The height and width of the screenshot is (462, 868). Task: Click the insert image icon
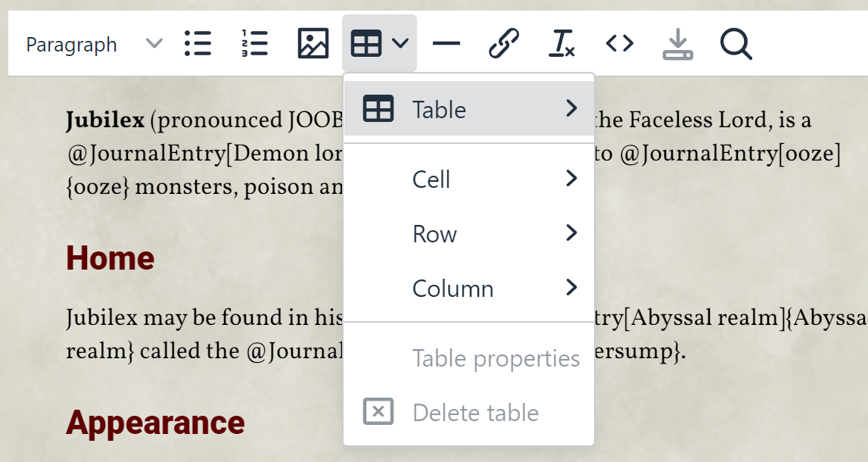click(312, 43)
